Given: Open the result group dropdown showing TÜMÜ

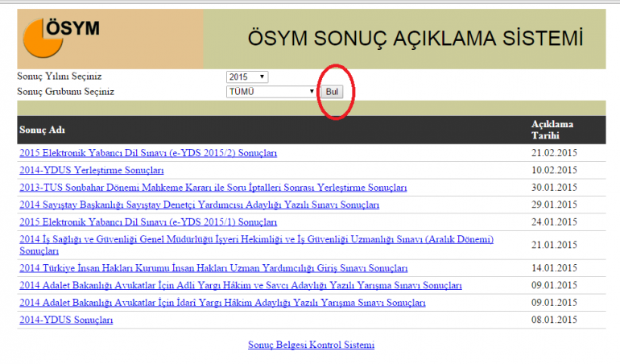Looking at the screenshot, I should click(x=271, y=92).
